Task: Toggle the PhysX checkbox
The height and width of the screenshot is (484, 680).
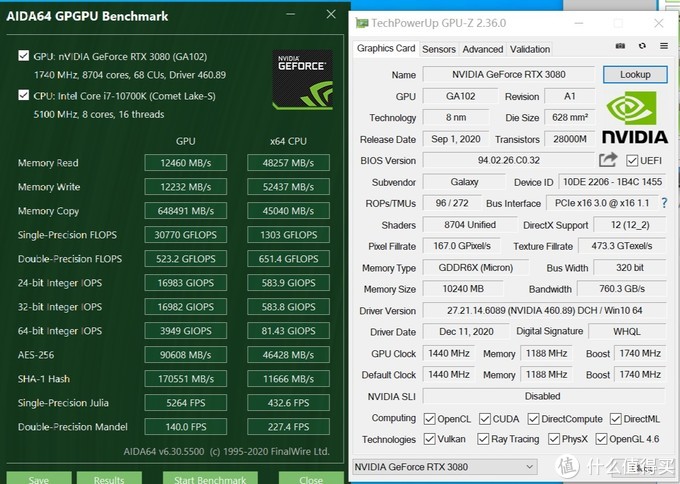Action: 554,439
